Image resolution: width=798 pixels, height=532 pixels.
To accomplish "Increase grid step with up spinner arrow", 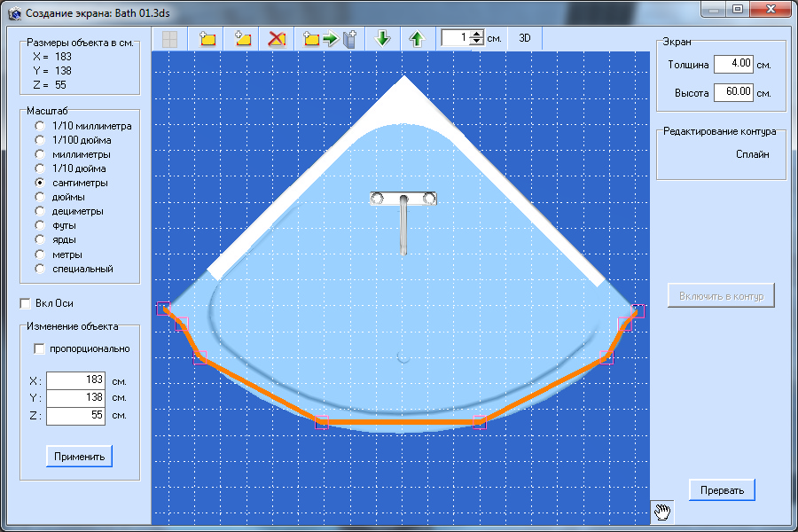I will [x=477, y=35].
